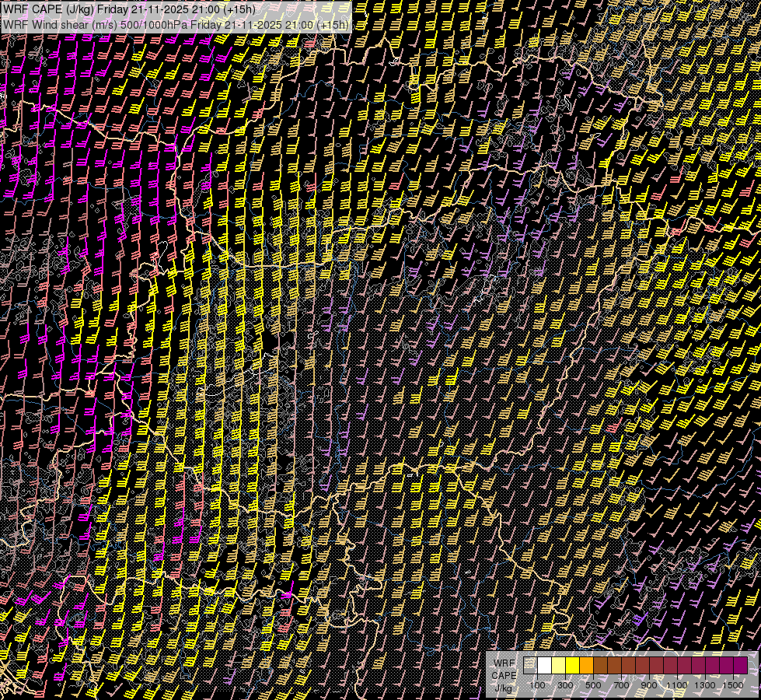Click the legend value 900

click(649, 685)
